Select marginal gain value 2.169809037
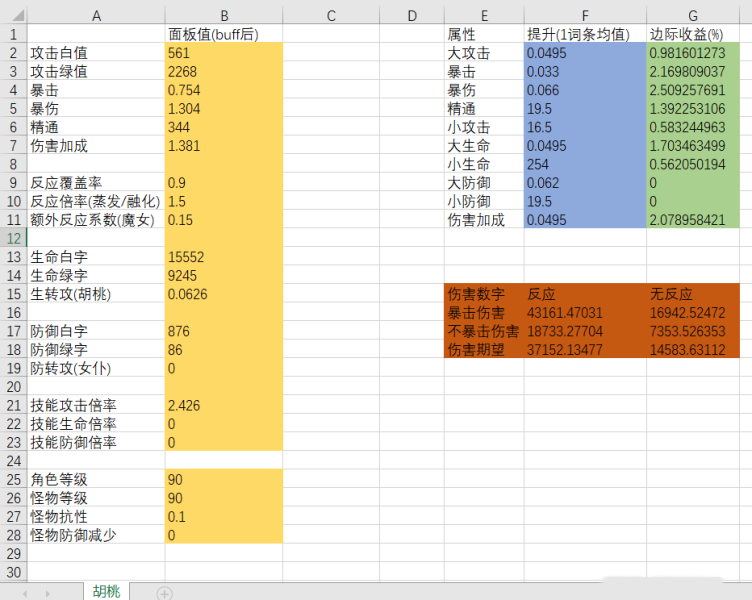 (x=693, y=71)
